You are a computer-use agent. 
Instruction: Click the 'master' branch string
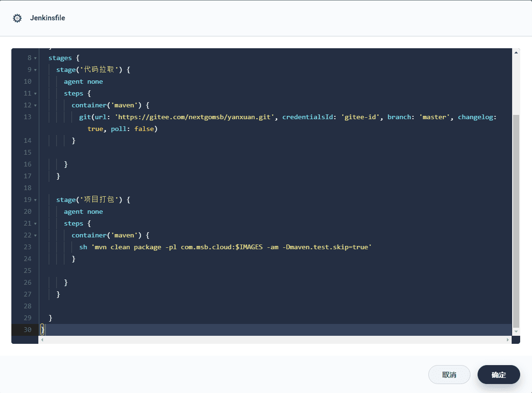(434, 117)
